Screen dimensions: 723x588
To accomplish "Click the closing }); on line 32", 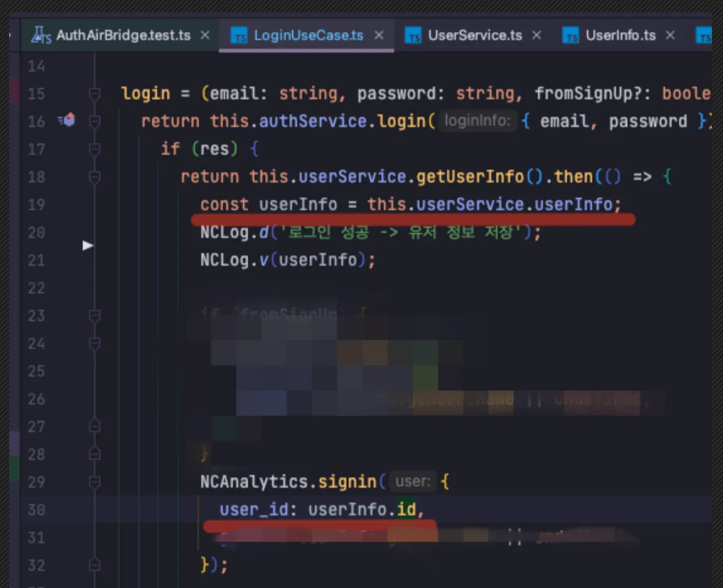I will coord(214,565).
